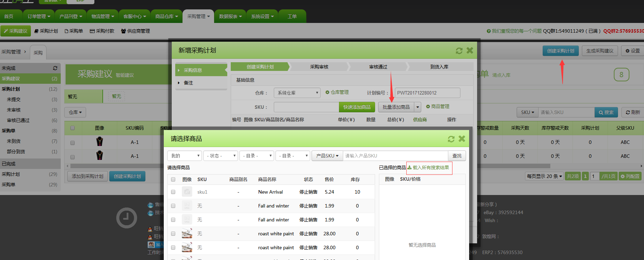Click 载入所有搜索结果 download icon link
Viewport: 644px width, 260px height.
click(x=429, y=168)
